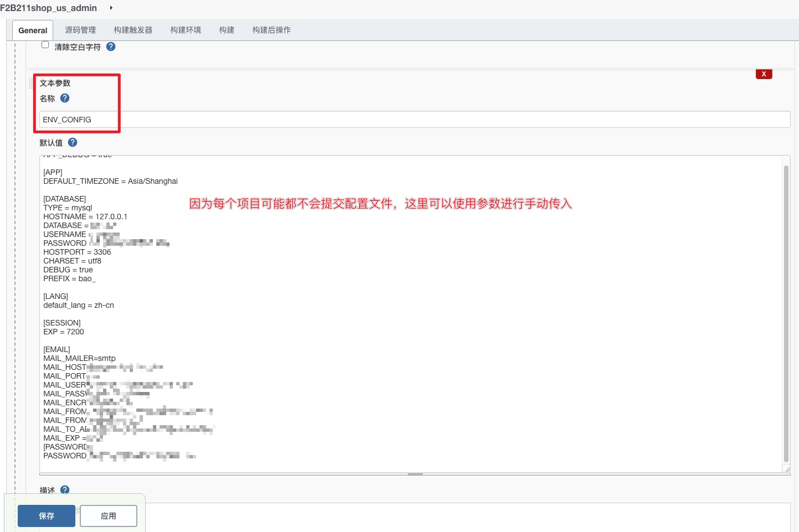Switch to the 源码管理 tab
The width and height of the screenshot is (799, 532).
pyautogui.click(x=80, y=30)
